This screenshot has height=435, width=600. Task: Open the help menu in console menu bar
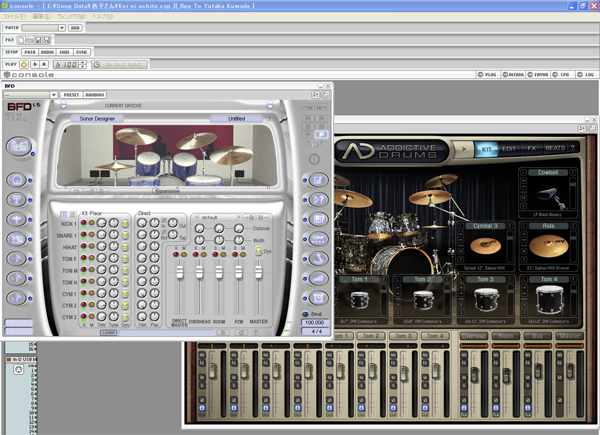102,16
